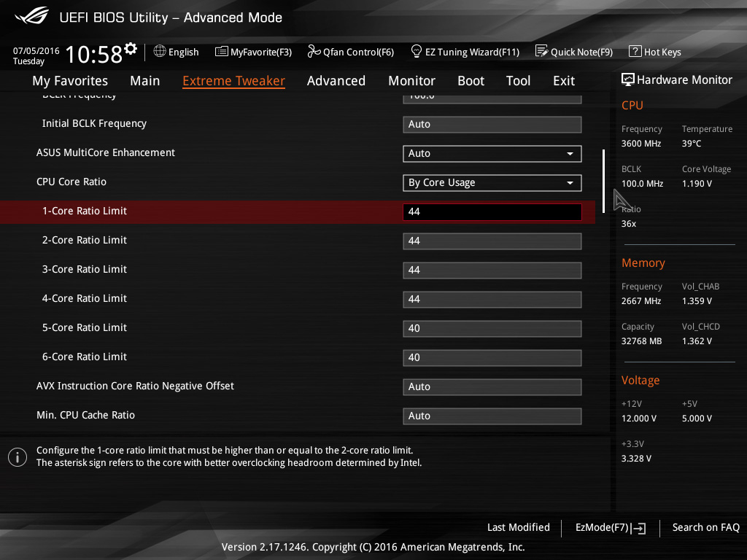Select the Extreme Tweaker tab

(x=233, y=81)
